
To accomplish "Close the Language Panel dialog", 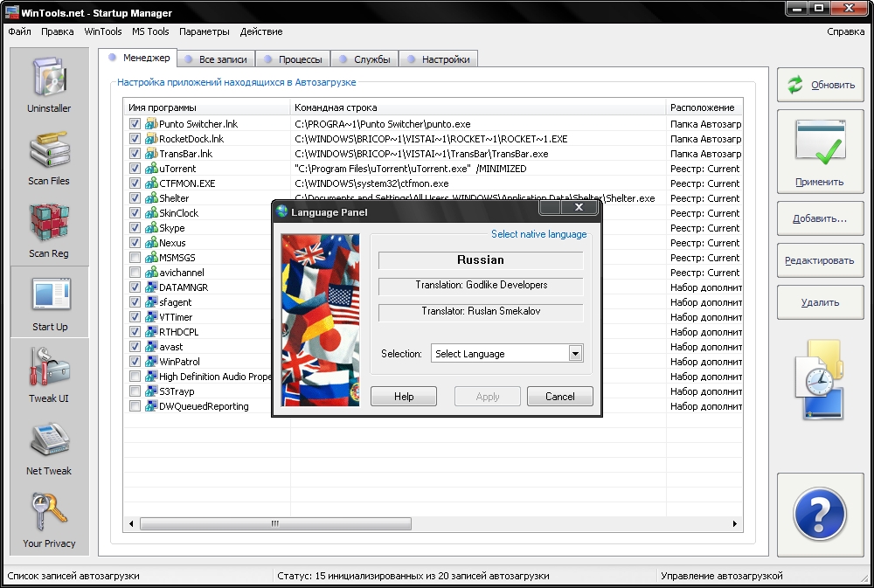I will pos(579,207).
